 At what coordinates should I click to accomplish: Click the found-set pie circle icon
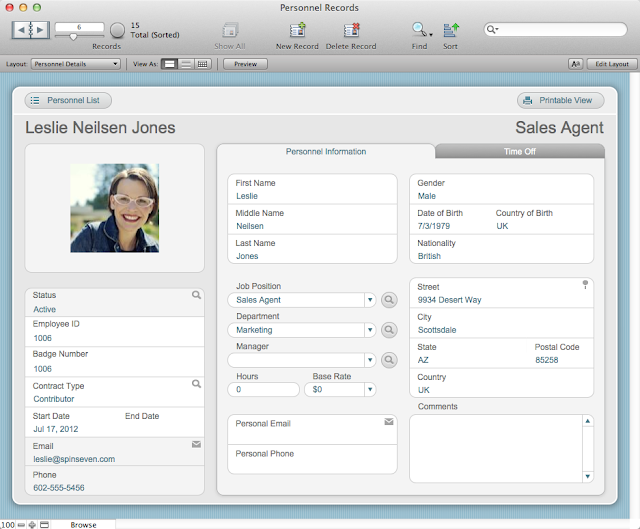(118, 30)
